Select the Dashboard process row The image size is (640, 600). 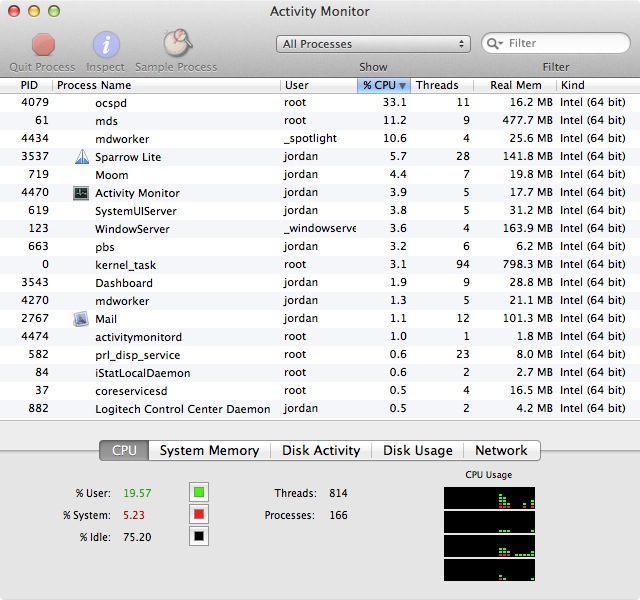320,282
